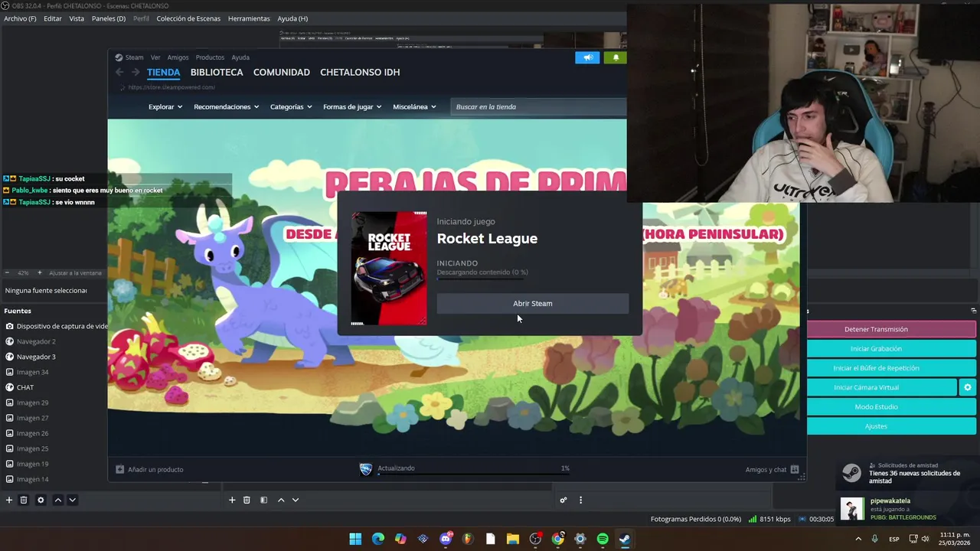This screenshot has width=980, height=551.
Task: Click the down arrow in the panel right of Fuentes
Action: 296,500
